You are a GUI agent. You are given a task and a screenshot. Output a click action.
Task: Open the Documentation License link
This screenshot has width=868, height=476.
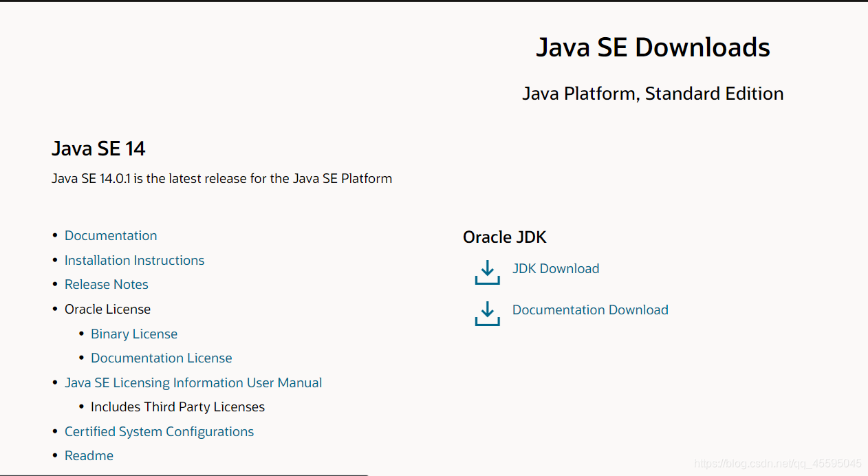tap(162, 358)
